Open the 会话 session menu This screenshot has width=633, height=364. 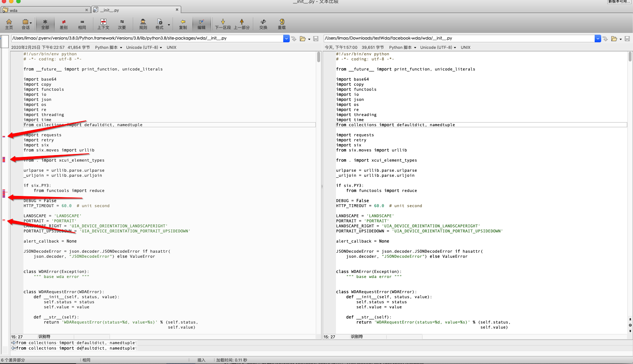point(26,24)
